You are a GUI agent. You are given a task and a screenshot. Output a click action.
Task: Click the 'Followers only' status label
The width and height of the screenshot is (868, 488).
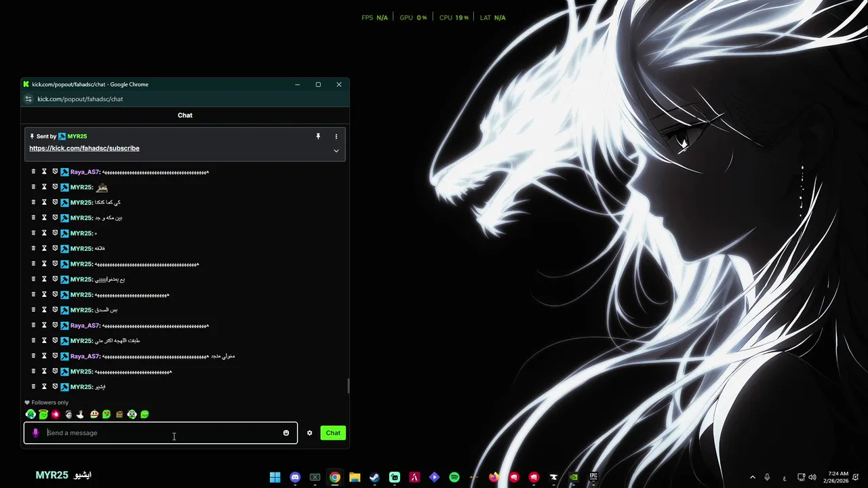pos(50,403)
